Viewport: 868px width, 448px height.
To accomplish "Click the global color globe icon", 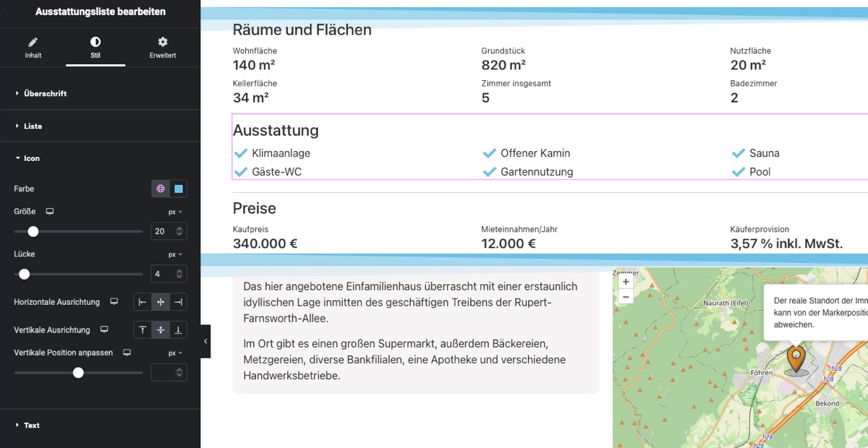I will click(x=161, y=189).
